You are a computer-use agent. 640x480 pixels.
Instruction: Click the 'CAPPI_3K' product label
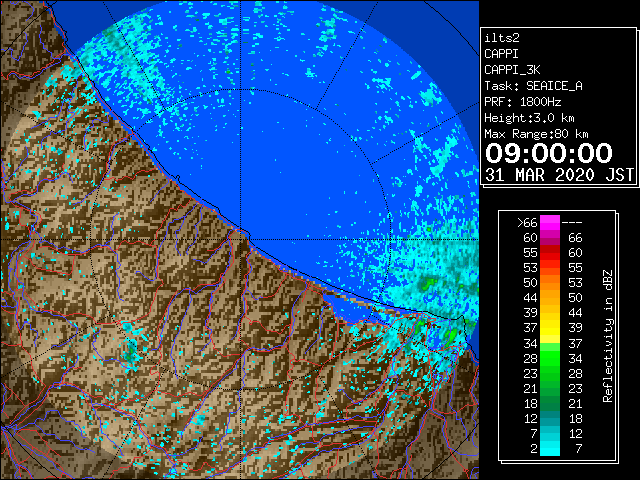coord(512,70)
